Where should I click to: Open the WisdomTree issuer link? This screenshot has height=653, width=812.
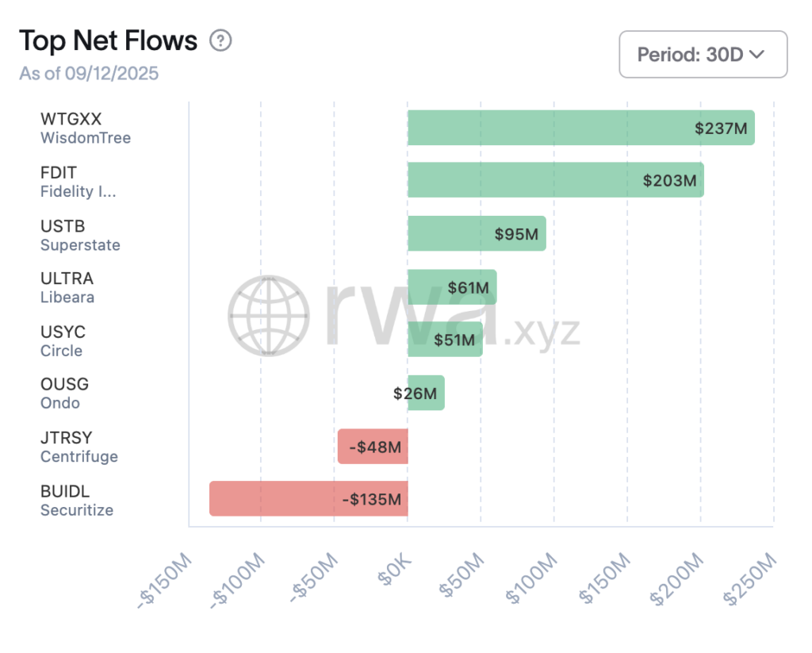(86, 138)
